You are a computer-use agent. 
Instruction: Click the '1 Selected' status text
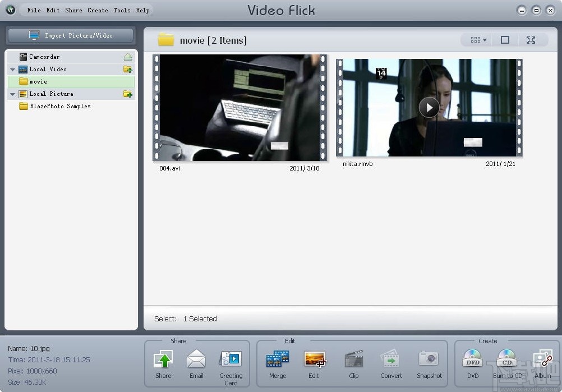200,319
